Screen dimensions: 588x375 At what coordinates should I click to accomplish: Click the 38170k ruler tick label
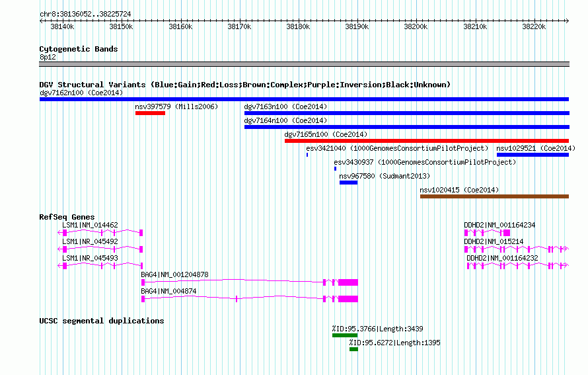pos(239,26)
